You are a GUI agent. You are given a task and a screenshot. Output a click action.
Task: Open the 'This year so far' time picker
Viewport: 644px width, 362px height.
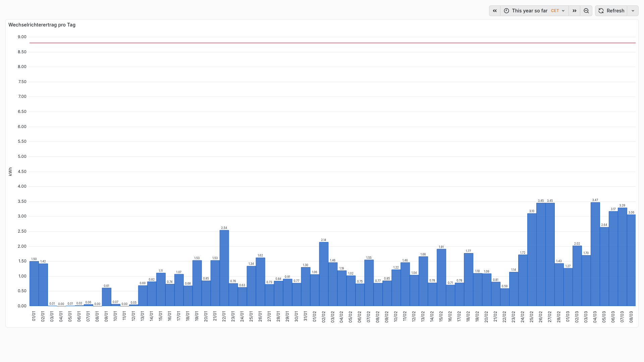pos(530,11)
